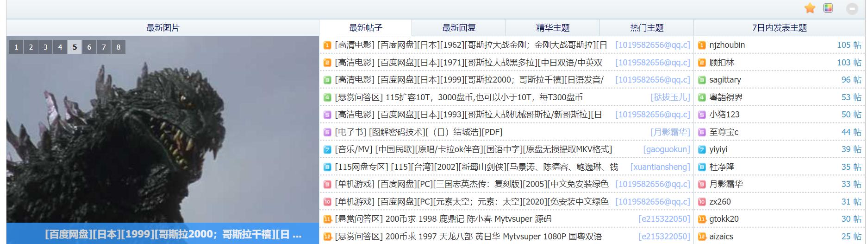The width and height of the screenshot is (868, 244).
Task: Click rank 1 badge beside the 1962 post
Action: point(327,45)
